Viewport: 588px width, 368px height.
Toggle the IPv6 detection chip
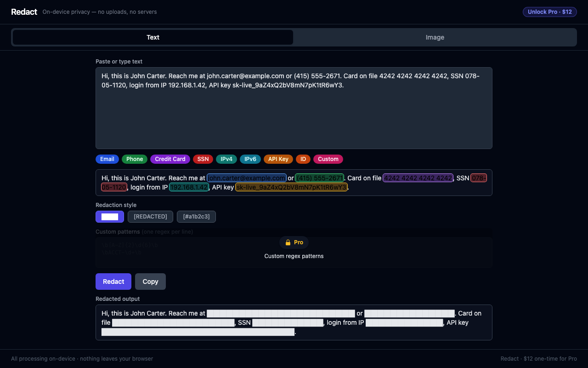tap(250, 159)
